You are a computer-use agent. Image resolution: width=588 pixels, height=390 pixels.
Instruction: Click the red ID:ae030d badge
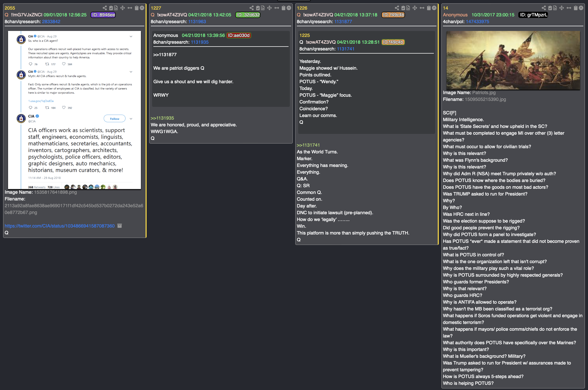click(239, 35)
